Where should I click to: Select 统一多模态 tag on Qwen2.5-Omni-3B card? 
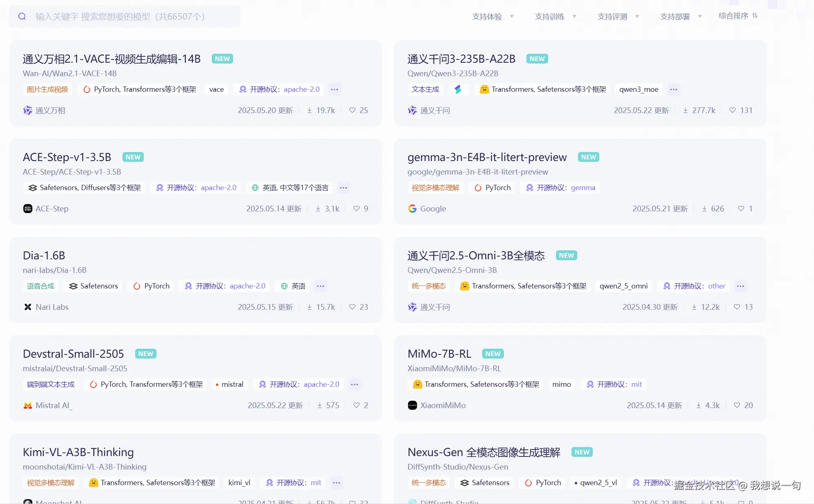pyautogui.click(x=429, y=286)
